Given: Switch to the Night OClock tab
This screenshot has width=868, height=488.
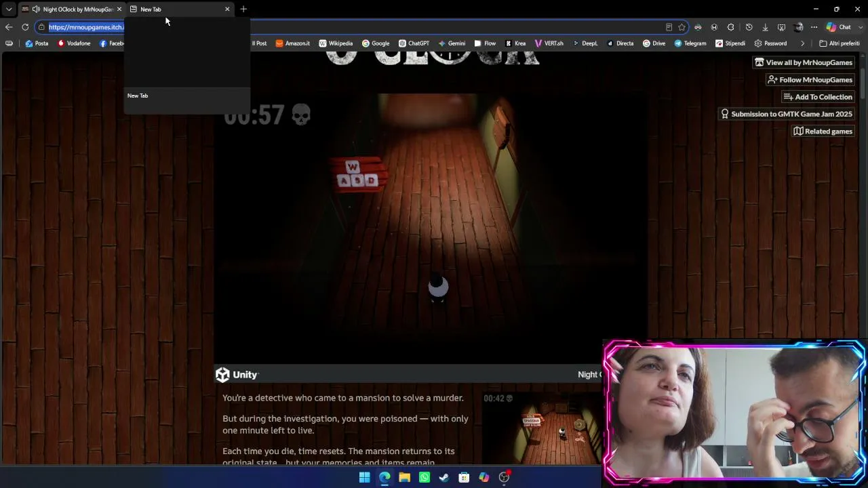Looking at the screenshot, I should coord(71,9).
